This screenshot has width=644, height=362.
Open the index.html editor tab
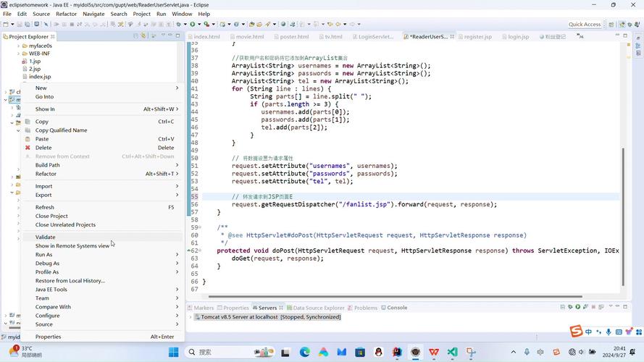(x=204, y=36)
